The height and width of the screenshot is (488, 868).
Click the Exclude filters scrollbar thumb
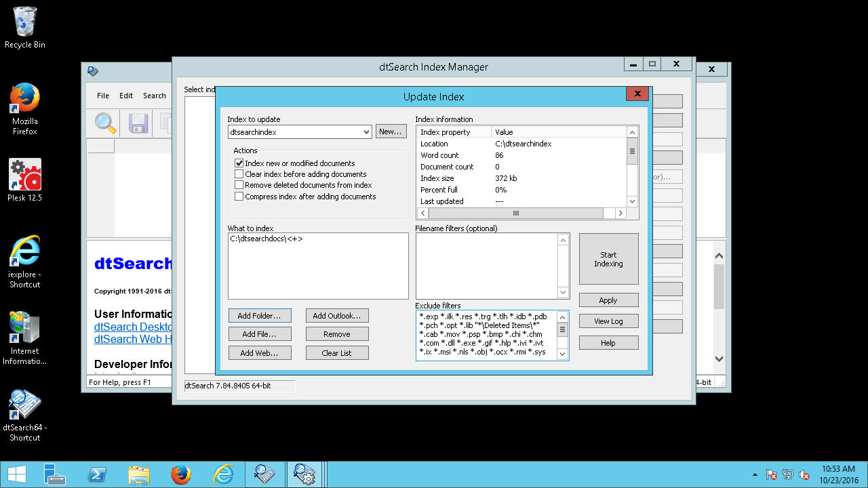[562, 330]
